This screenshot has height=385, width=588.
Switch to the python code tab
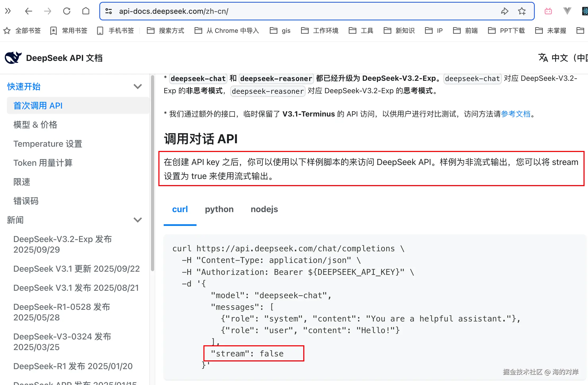pyautogui.click(x=219, y=209)
